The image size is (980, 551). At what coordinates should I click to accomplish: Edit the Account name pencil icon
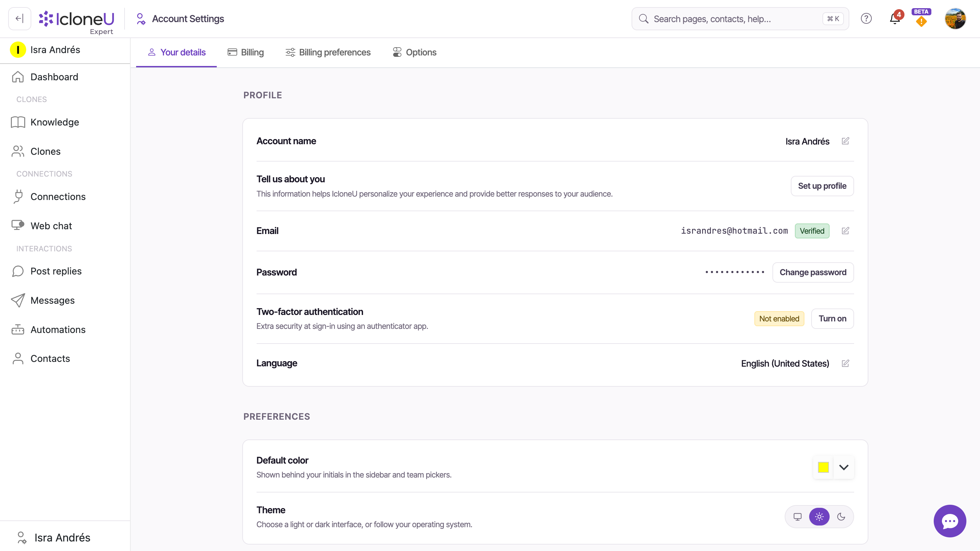point(845,141)
